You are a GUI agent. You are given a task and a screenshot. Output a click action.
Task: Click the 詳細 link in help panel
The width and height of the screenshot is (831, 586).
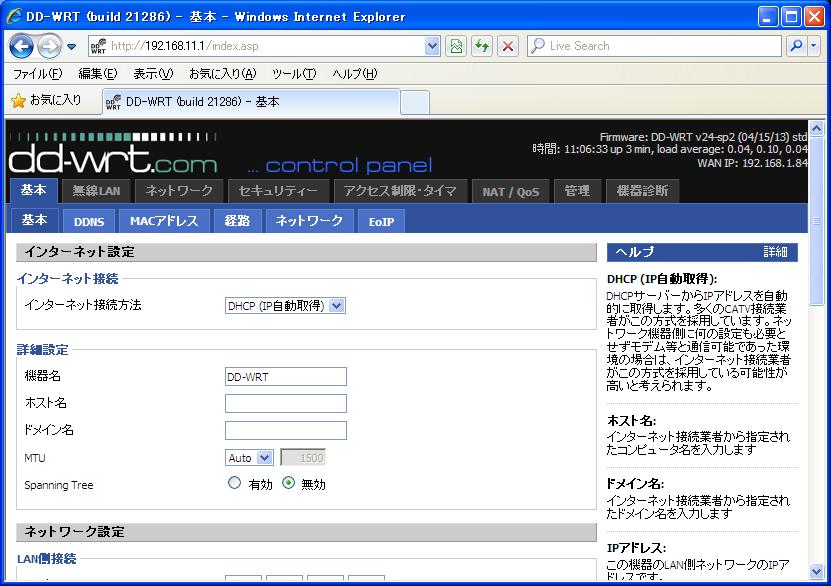(x=775, y=252)
